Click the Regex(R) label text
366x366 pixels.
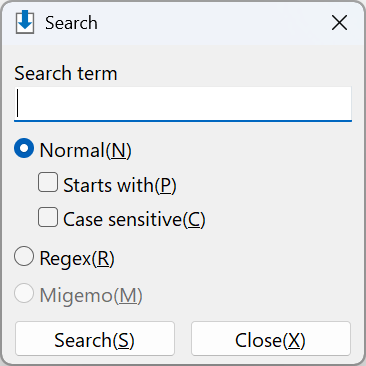[77, 258]
